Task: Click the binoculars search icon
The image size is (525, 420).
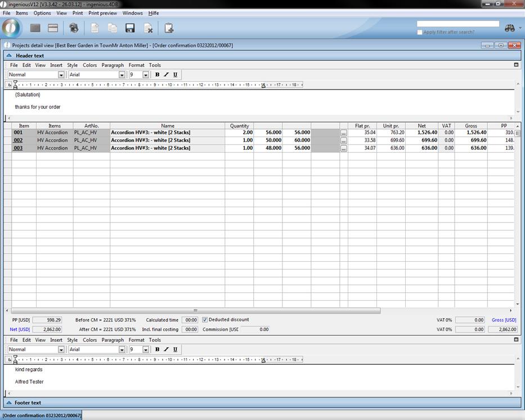Action: click(510, 28)
